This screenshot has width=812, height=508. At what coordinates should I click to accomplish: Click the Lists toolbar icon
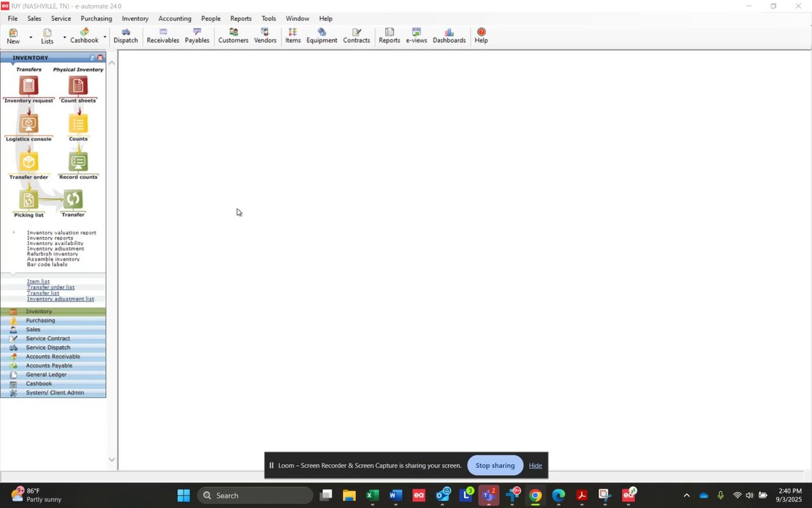pos(48,36)
